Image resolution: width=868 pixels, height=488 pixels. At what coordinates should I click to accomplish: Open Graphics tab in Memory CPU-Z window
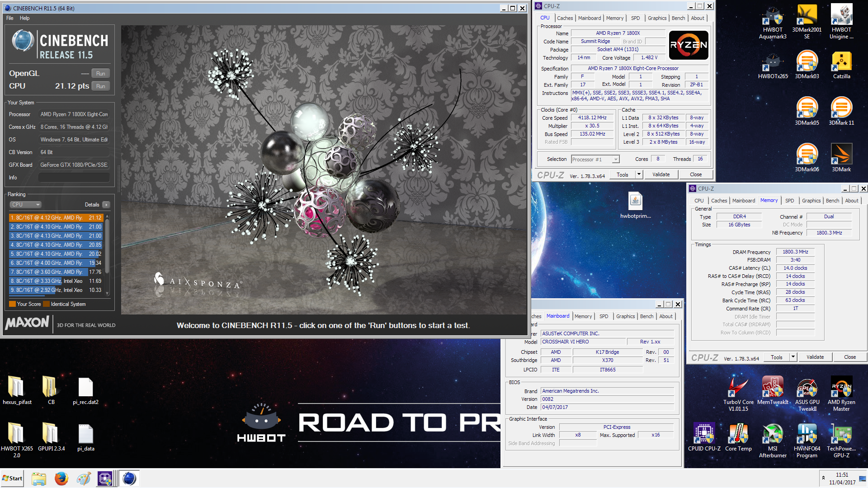(811, 201)
